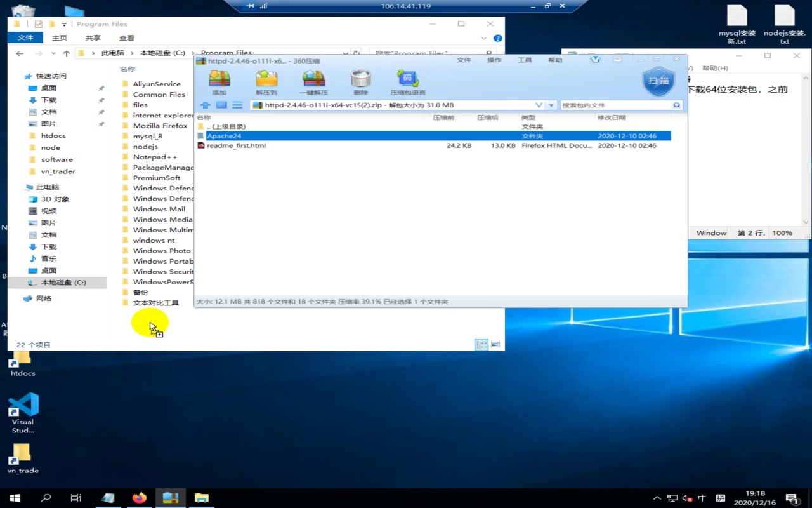Switch to the 共享 ribbon tab
Screen dimensions: 812x508
(93, 37)
